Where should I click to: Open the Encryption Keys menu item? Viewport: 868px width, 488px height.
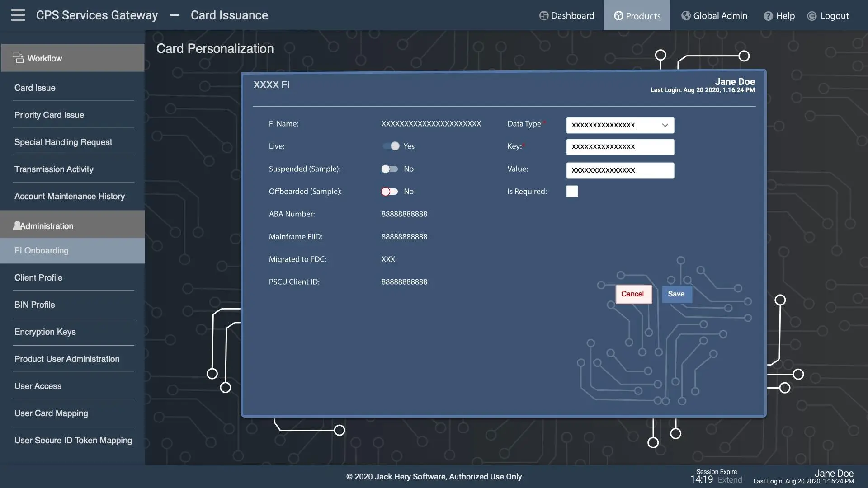(x=45, y=332)
